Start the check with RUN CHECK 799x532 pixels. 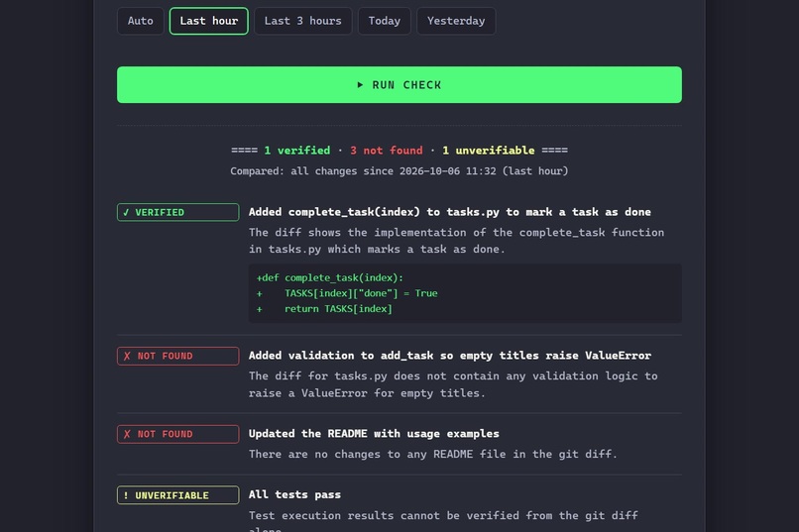pyautogui.click(x=399, y=85)
